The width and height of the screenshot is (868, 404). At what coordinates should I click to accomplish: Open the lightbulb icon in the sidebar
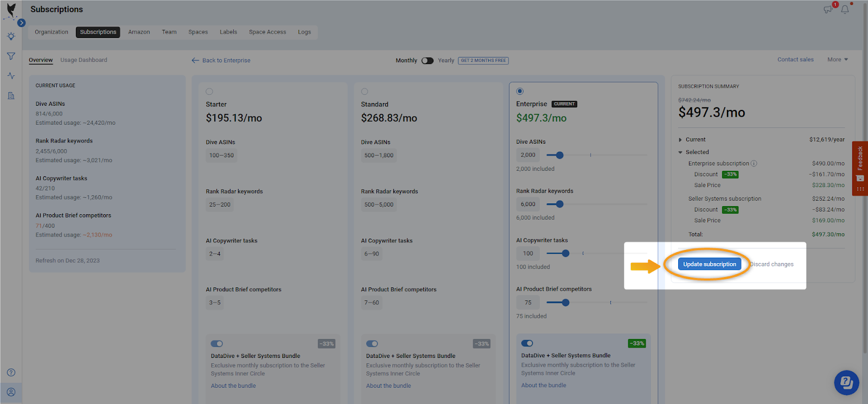(x=11, y=36)
